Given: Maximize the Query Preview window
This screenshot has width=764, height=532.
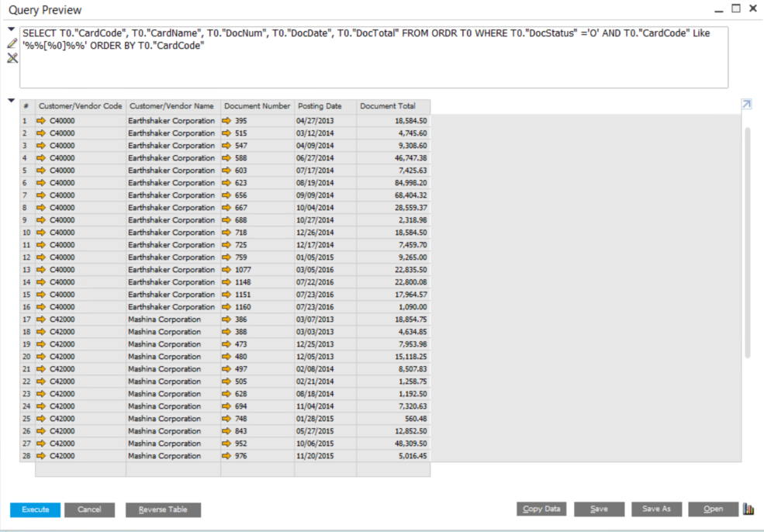Looking at the screenshot, I should pos(736,9).
